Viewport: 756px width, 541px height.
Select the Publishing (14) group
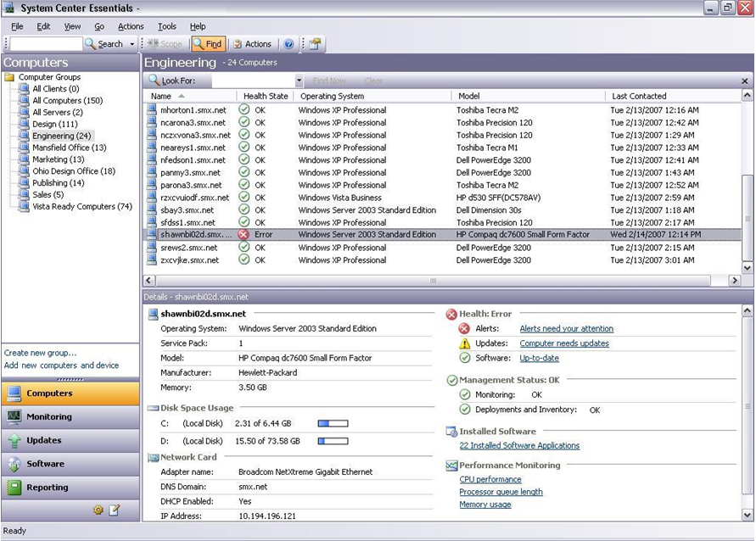pyautogui.click(x=58, y=182)
